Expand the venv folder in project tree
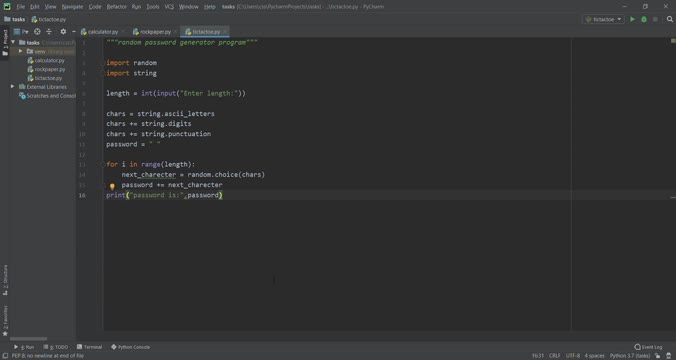The image size is (676, 360). [x=20, y=51]
